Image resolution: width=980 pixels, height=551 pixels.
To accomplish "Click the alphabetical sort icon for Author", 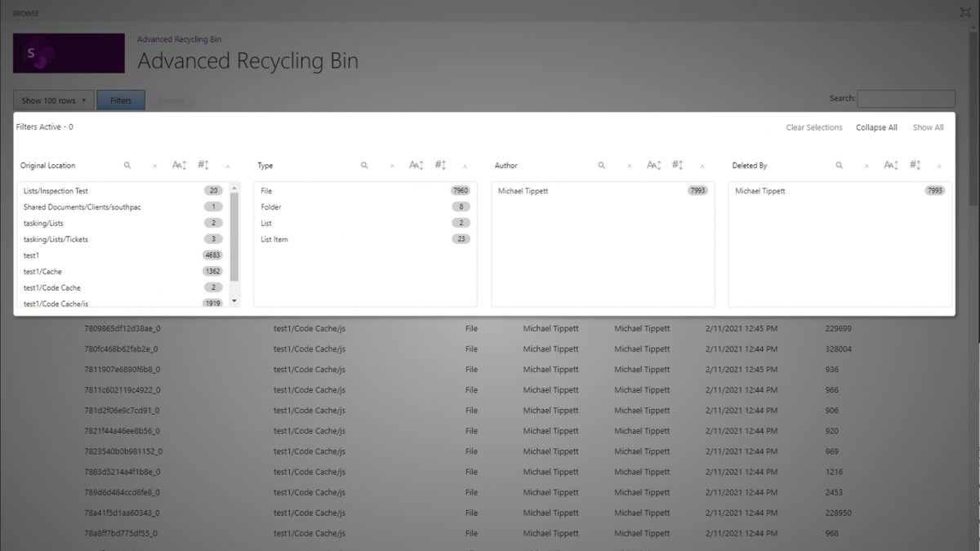I will 653,165.
